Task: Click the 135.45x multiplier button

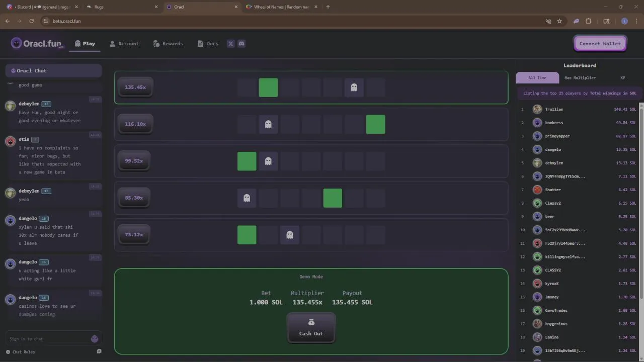Action: point(135,87)
